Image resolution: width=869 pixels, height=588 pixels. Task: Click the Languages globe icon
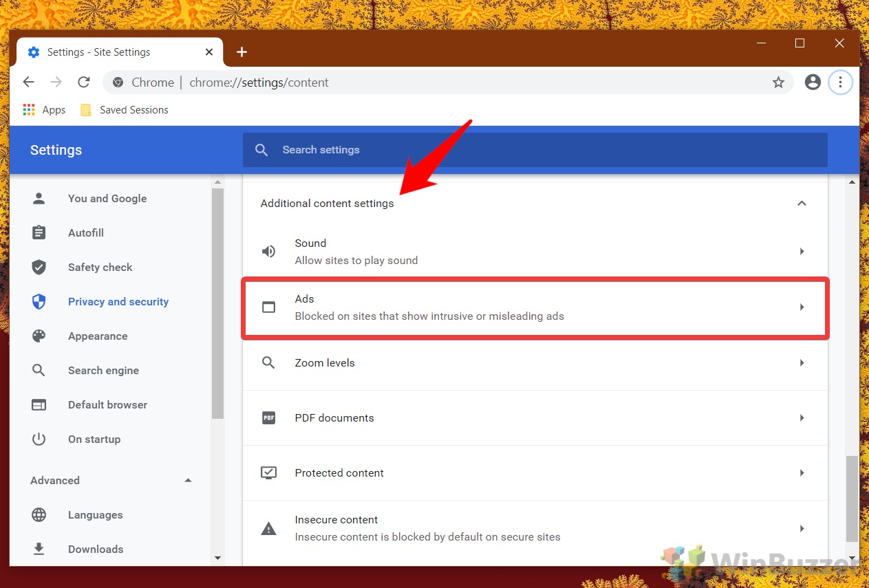(x=39, y=514)
